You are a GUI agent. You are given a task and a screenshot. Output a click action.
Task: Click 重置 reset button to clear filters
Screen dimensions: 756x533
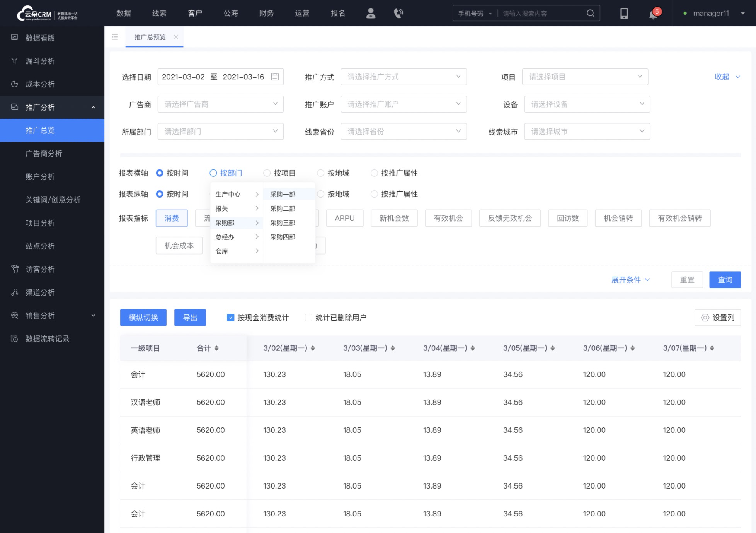688,279
